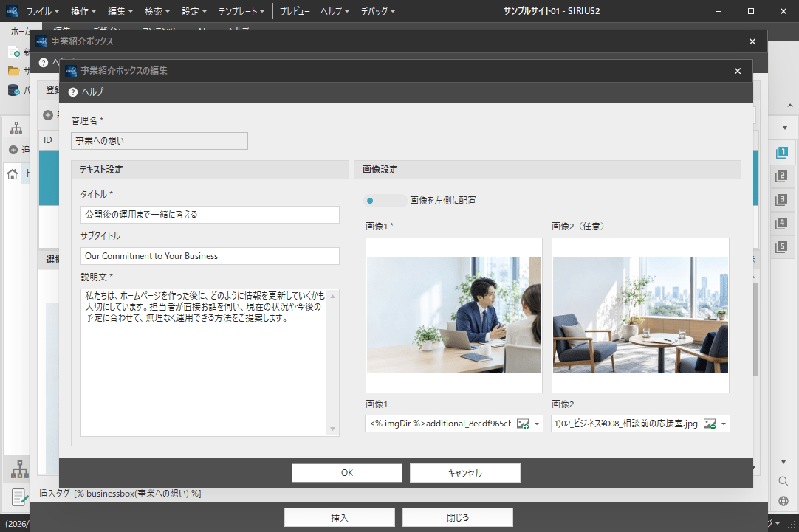This screenshot has width=799, height=532.
Task: Click large sitemap icon at bottom left
Action: 20,469
